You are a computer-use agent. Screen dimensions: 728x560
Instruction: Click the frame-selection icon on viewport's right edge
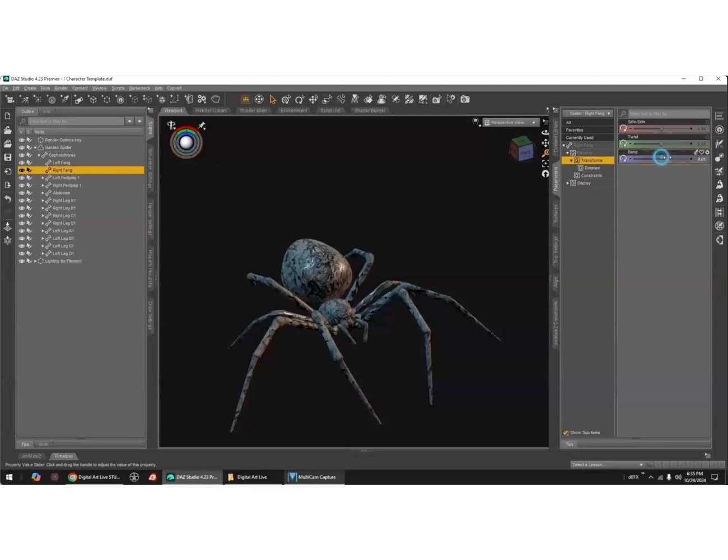[x=545, y=164]
